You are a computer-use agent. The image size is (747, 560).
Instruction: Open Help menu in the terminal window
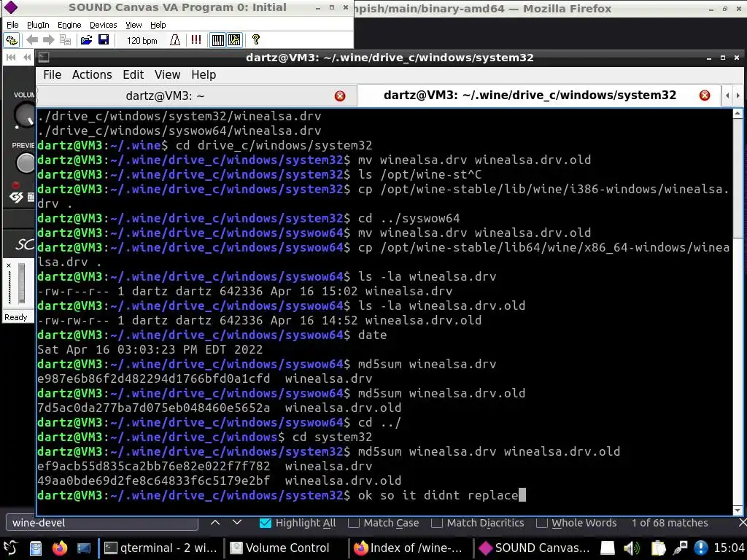point(204,75)
